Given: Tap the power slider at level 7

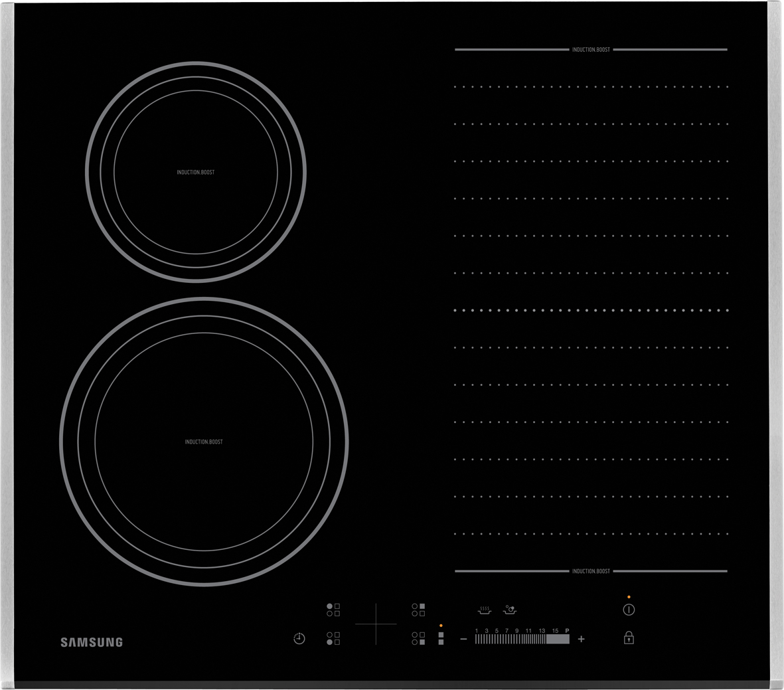Looking at the screenshot, I should pos(507,639).
